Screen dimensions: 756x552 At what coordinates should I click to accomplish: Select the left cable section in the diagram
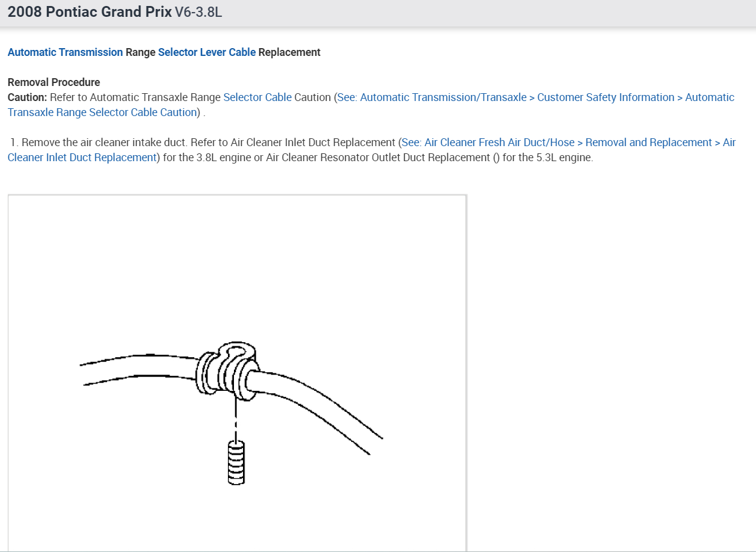tap(140, 369)
